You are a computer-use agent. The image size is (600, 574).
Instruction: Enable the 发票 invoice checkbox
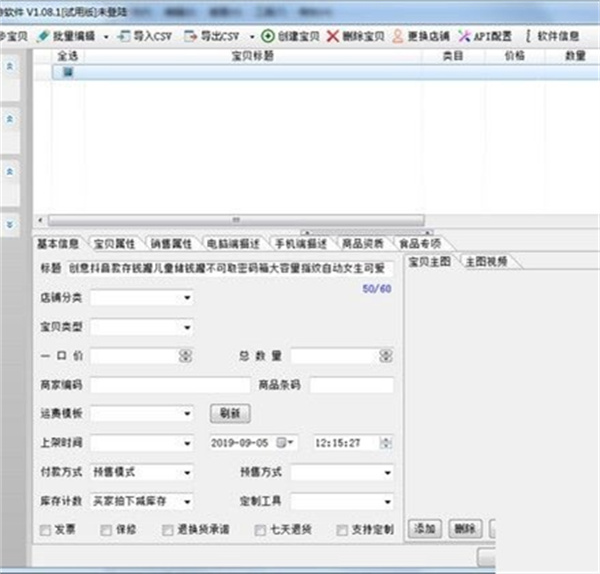(x=44, y=529)
